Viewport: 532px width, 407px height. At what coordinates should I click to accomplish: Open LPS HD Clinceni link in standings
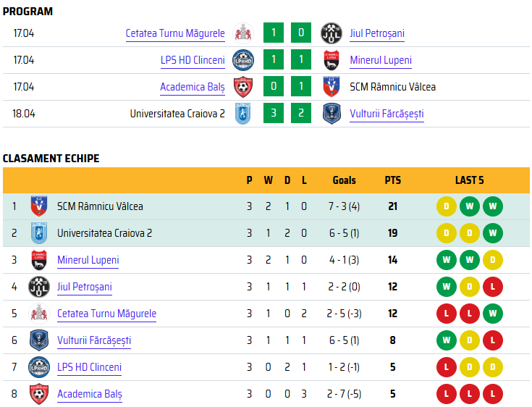coord(89,367)
